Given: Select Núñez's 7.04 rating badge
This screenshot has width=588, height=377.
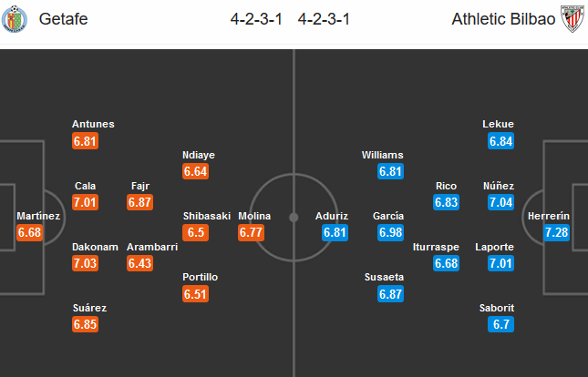Looking at the screenshot, I should coord(500,202).
